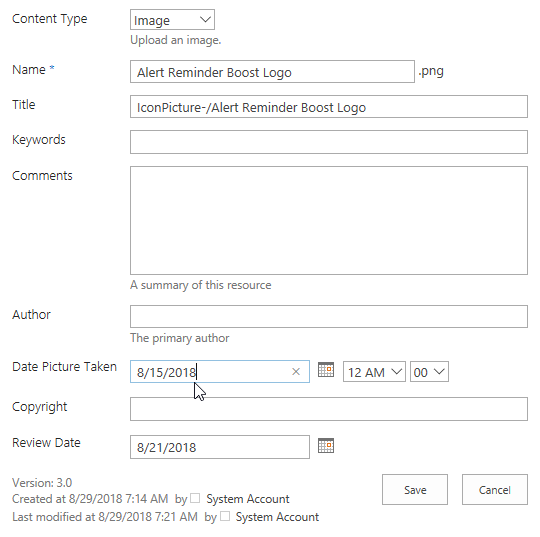This screenshot has width=540, height=537.
Task: Cancel editing the form
Action: coord(495,489)
